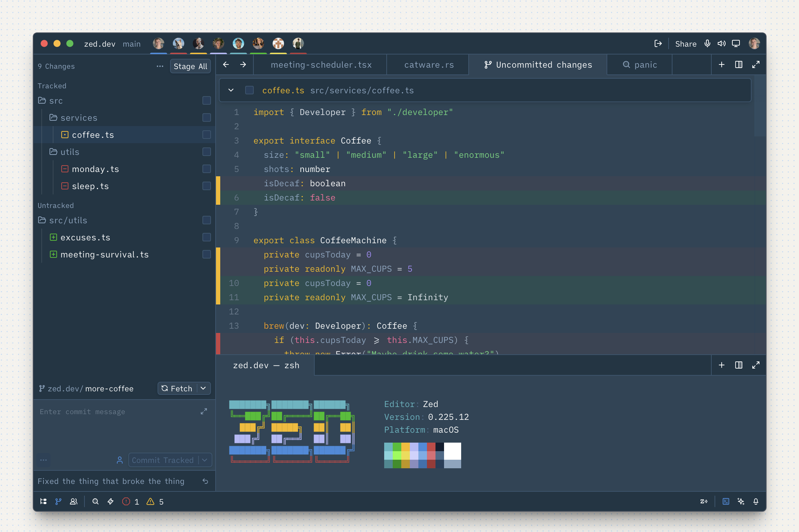
Task: Click the Share button
Action: coord(686,44)
